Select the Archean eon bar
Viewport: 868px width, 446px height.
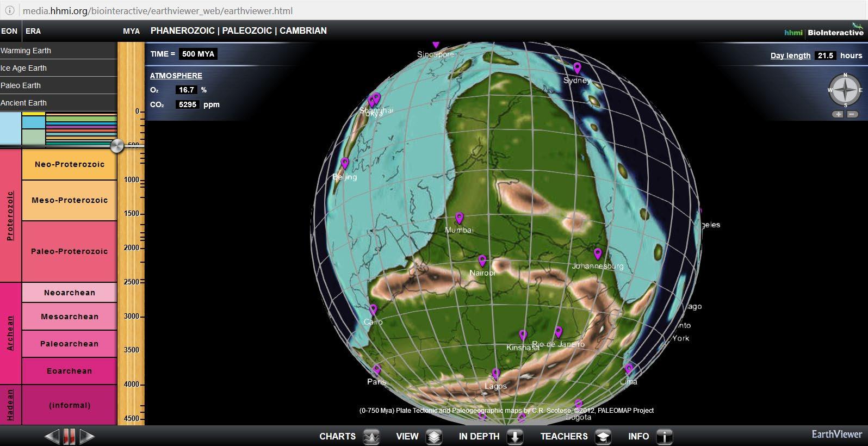point(10,333)
